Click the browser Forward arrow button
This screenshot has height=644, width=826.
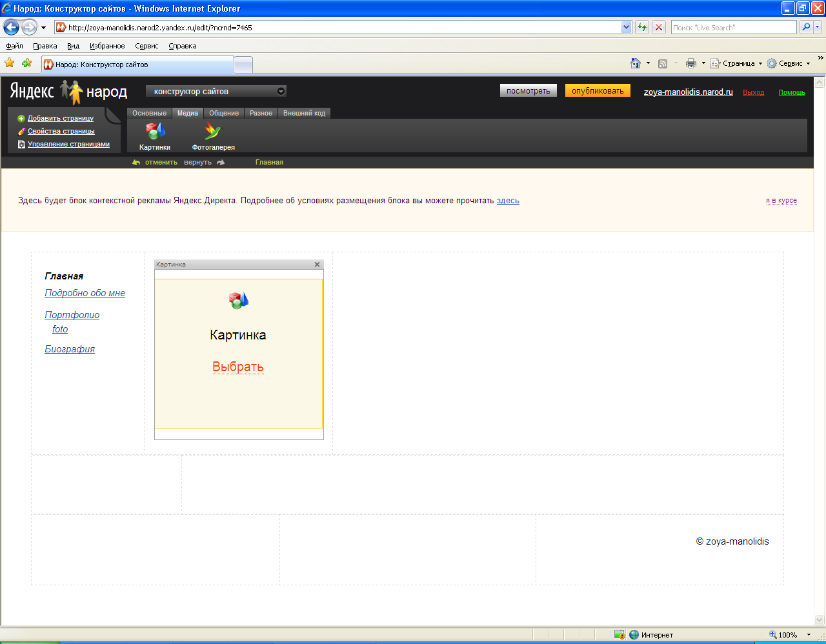pos(29,27)
